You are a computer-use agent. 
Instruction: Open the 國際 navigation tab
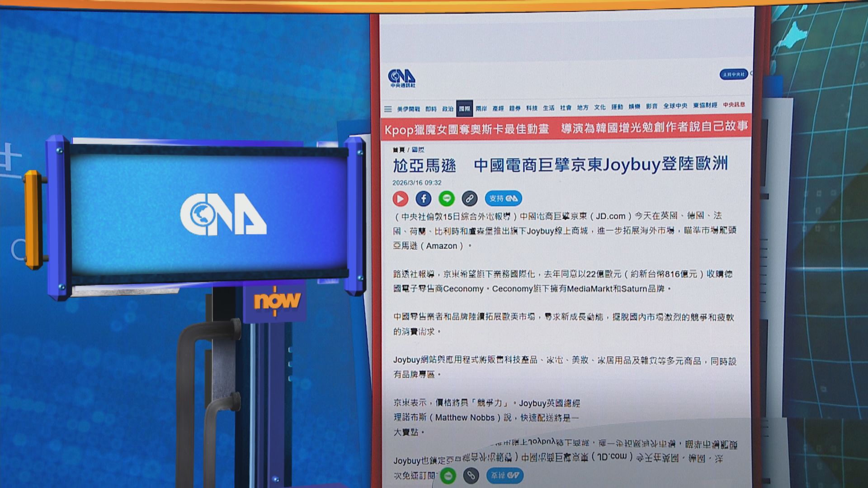(464, 109)
